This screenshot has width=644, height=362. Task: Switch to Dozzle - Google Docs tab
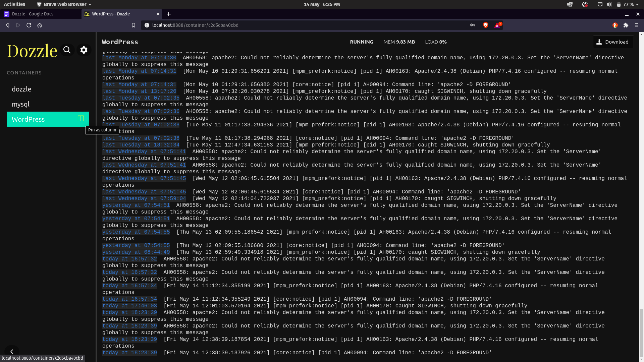point(33,14)
